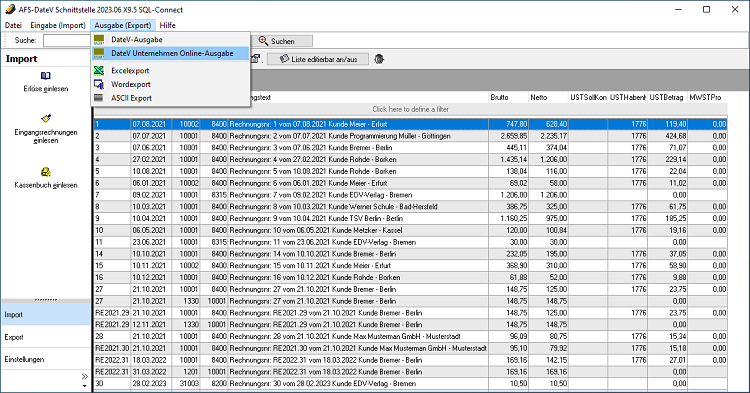The width and height of the screenshot is (750, 393).
Task: Click the USTSollKon column header
Action: 588,98
